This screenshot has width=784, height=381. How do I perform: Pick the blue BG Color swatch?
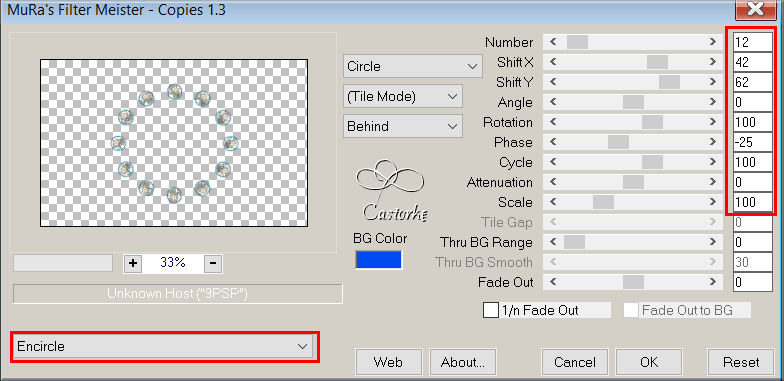click(x=378, y=260)
